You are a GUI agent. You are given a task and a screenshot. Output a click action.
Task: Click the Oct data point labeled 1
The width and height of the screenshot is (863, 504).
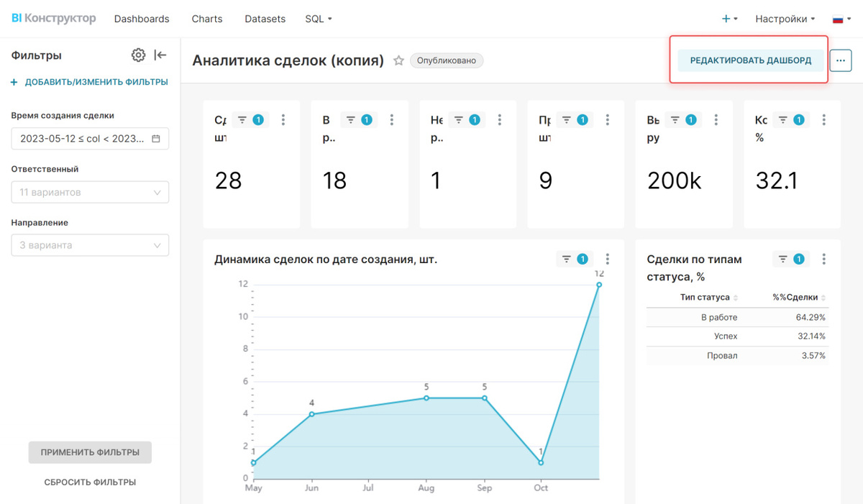pos(542,462)
